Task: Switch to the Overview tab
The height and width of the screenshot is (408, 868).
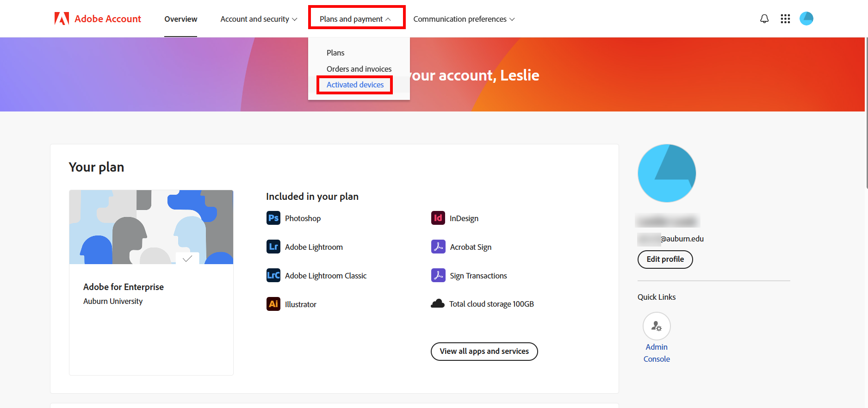Action: click(180, 19)
